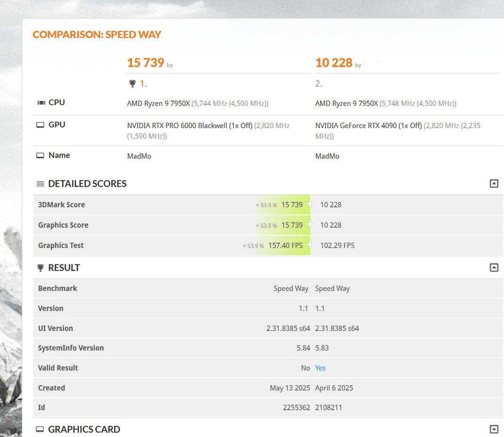Click the 15 739 score heading

[x=146, y=63]
